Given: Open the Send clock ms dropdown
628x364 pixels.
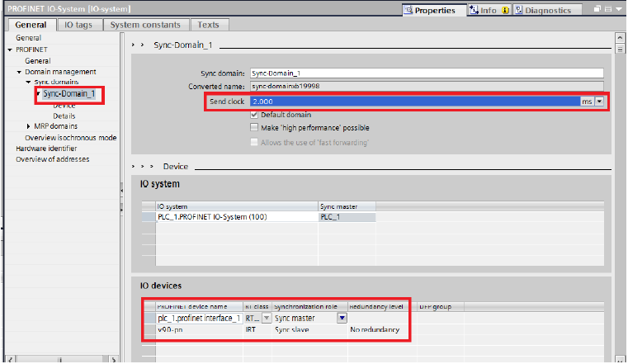Looking at the screenshot, I should coord(600,101).
